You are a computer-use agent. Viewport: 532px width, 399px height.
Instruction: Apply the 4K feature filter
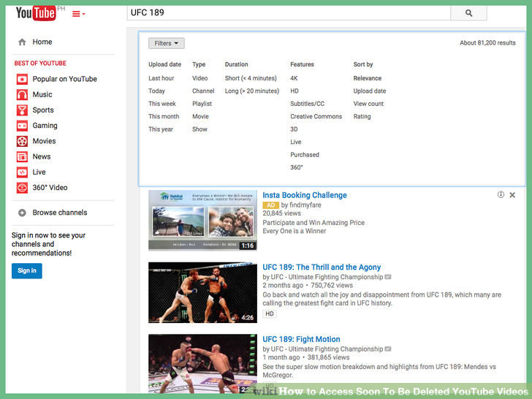[x=294, y=78]
